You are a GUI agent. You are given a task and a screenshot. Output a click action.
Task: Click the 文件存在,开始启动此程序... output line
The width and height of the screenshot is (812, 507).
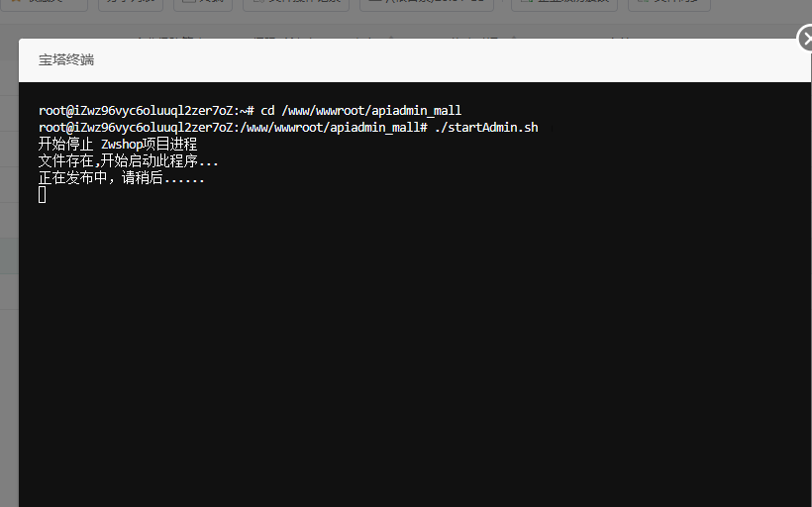[x=129, y=161]
